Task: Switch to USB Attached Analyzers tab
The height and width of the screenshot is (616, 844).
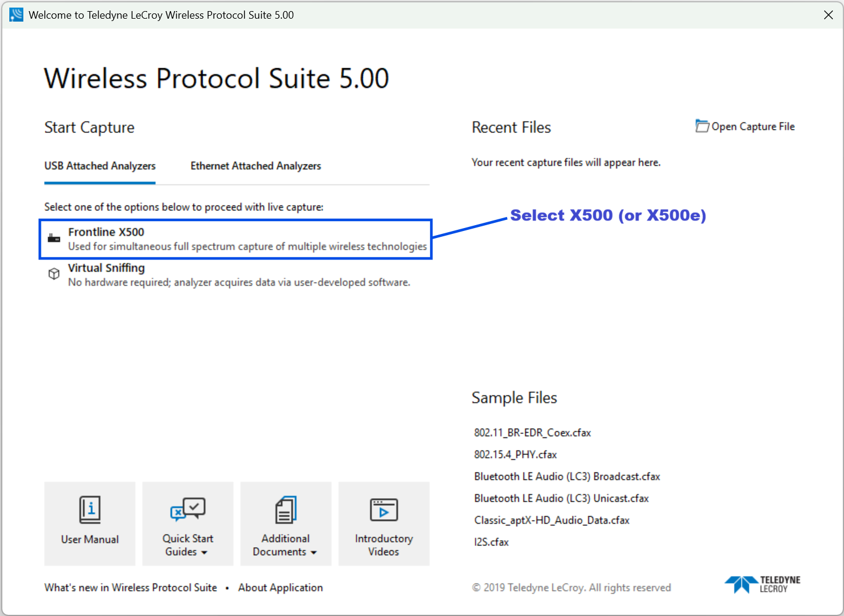Action: 100,166
